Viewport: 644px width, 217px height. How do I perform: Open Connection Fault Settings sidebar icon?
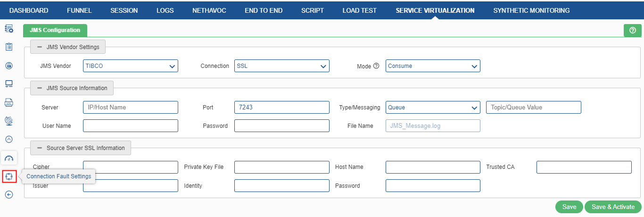coord(9,176)
